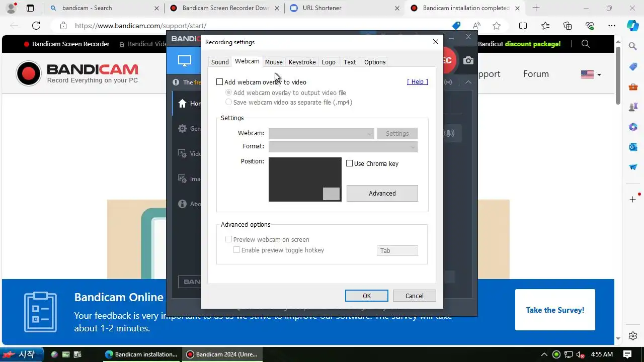Enable Add webcam overlay to video checkbox
Viewport: 644px width, 362px height.
click(x=219, y=82)
